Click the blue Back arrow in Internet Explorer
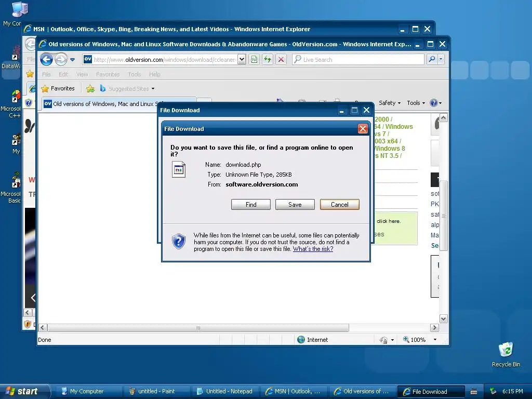This screenshot has height=399, width=532. pos(46,59)
